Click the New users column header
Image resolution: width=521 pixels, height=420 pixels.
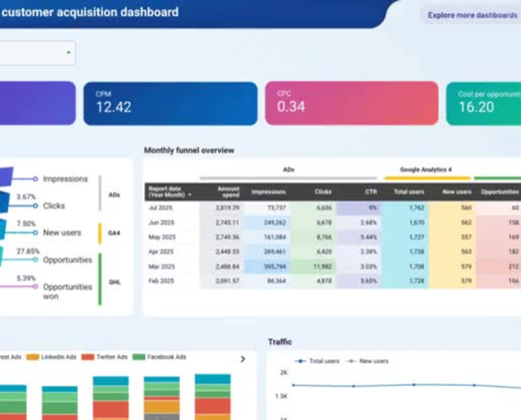coord(456,192)
